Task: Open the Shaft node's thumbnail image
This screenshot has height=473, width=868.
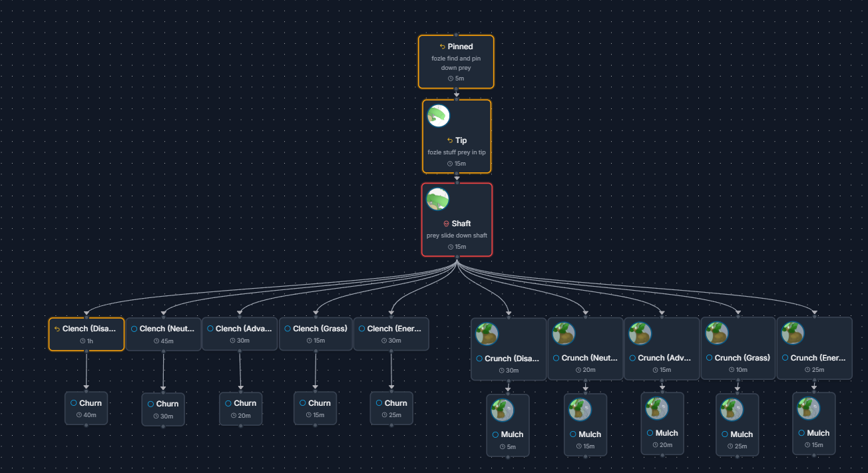Action: (x=437, y=199)
